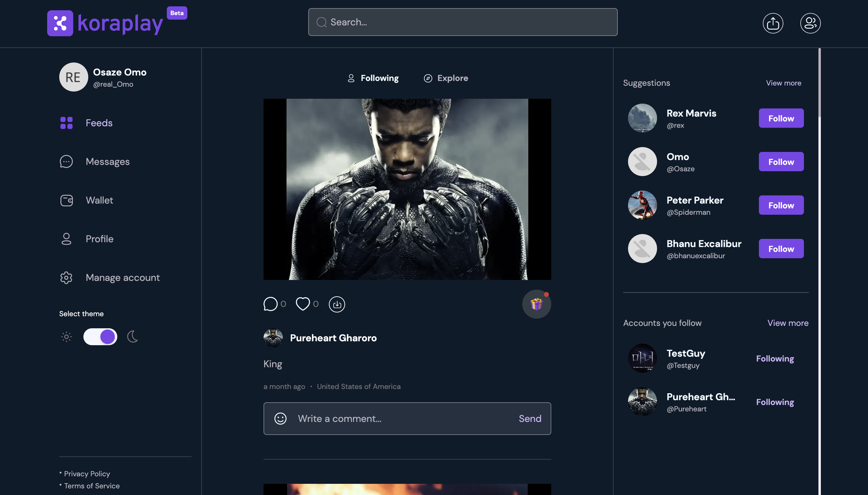Click Rex Marvis avatar
868x495 pixels.
click(642, 118)
